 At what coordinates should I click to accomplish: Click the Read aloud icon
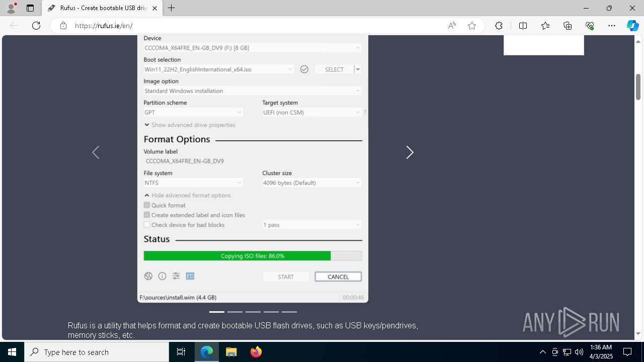click(452, 26)
